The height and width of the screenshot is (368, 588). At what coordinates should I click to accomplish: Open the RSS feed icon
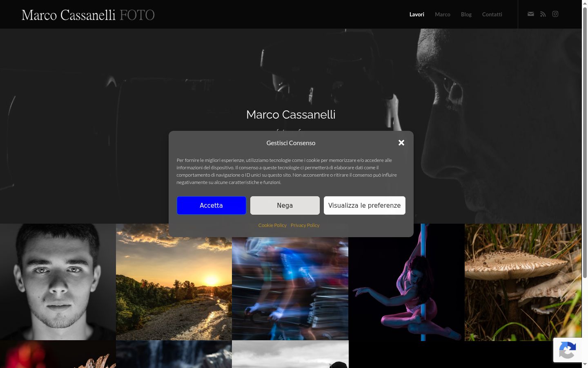coord(543,14)
